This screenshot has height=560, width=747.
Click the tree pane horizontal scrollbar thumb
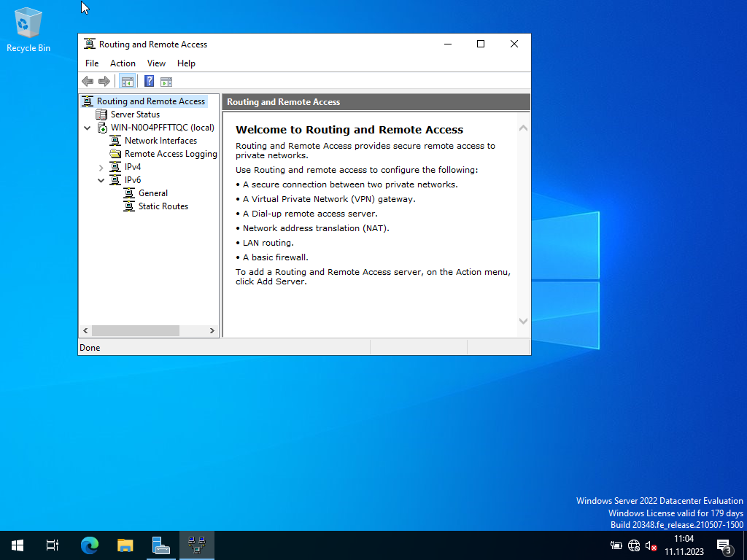coord(135,330)
